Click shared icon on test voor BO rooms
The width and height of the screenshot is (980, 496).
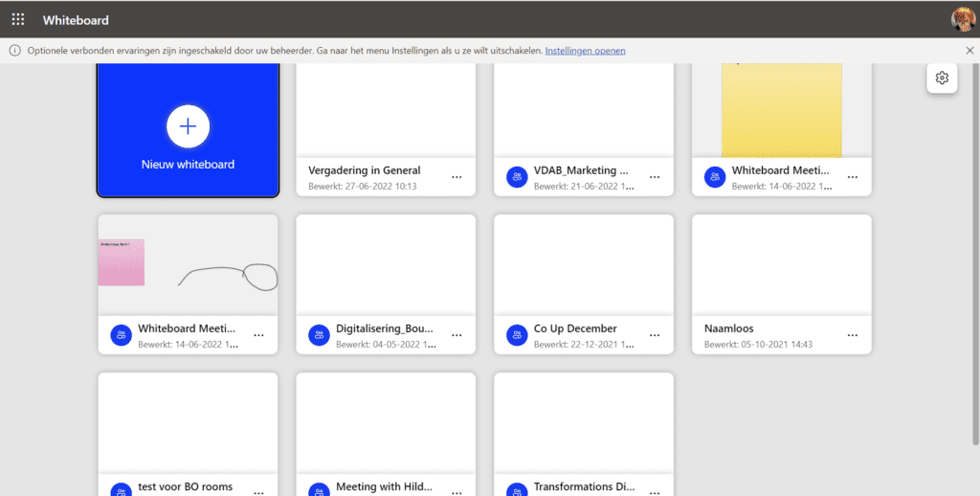coord(122,489)
